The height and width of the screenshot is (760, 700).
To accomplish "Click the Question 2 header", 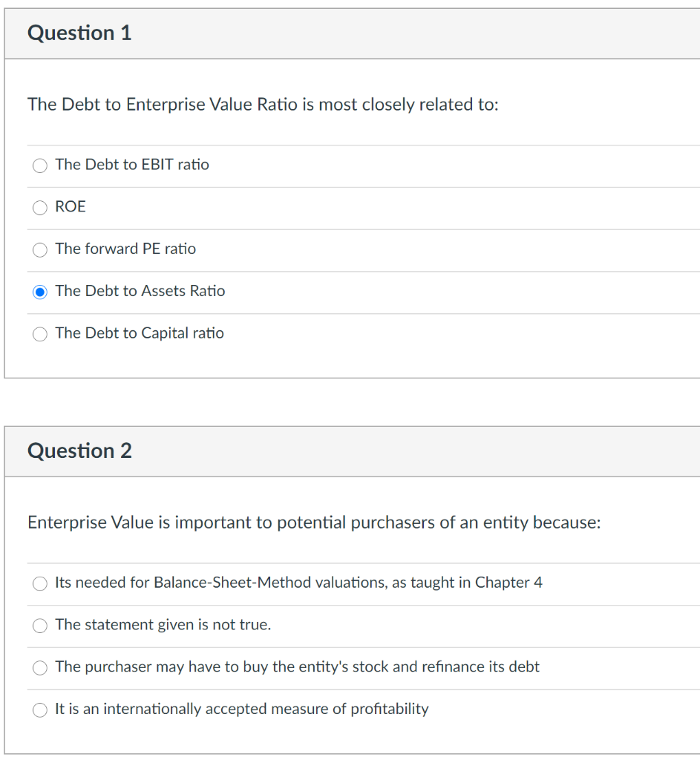I will click(x=79, y=451).
